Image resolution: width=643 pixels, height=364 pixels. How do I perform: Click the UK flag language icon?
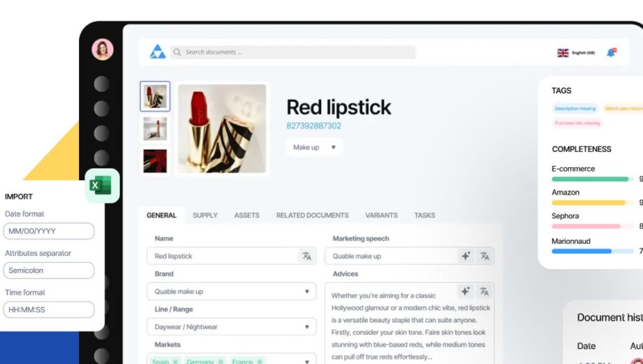click(563, 53)
